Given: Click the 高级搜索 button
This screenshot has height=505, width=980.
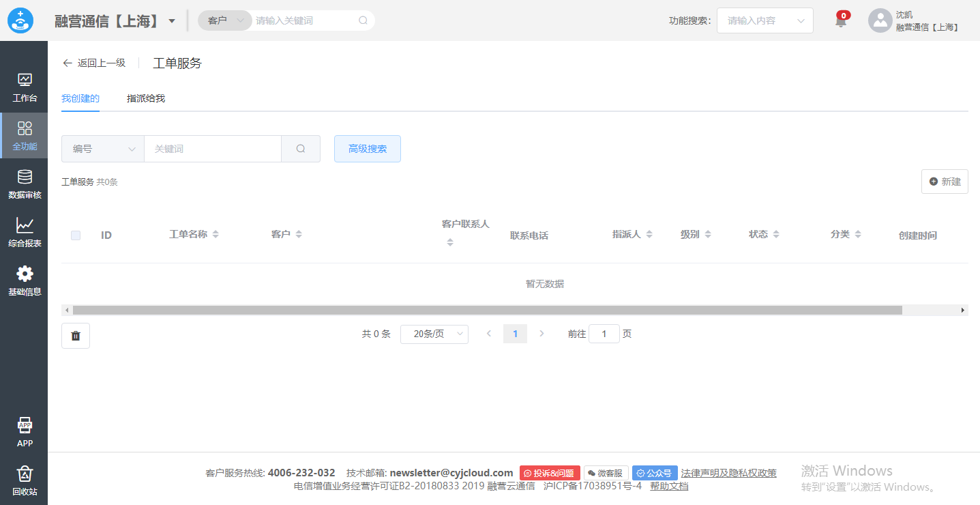Looking at the screenshot, I should [x=368, y=149].
